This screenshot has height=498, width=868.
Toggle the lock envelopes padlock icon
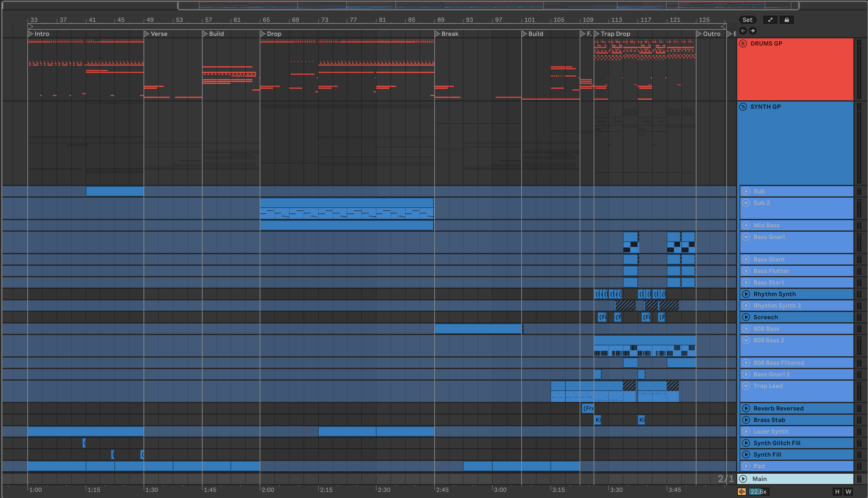click(x=786, y=20)
